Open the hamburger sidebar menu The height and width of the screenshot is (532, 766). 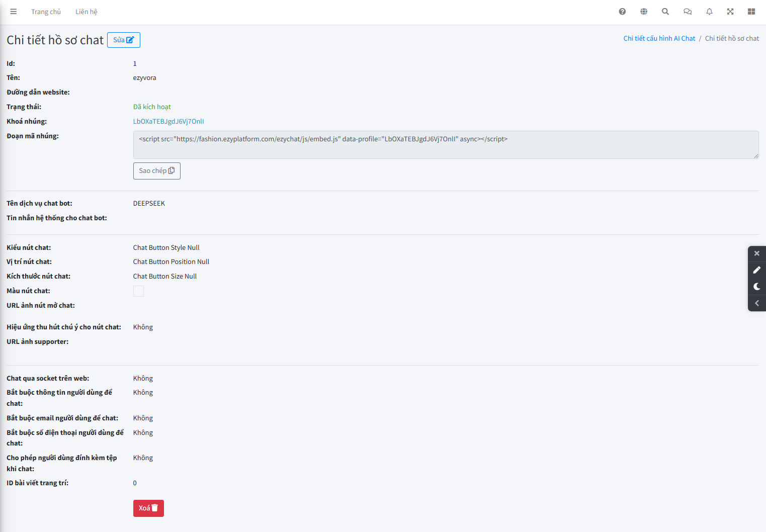point(14,12)
